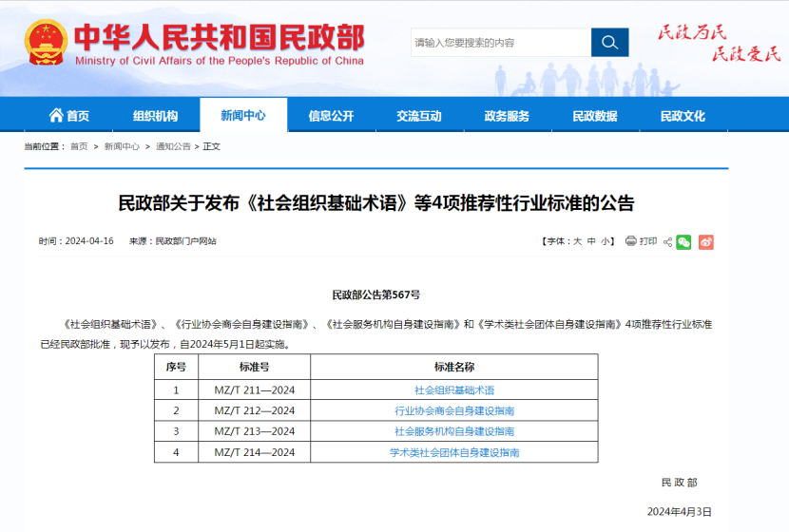Open 行业协会商会自身建设指南 link
The image size is (789, 532).
[454, 410]
